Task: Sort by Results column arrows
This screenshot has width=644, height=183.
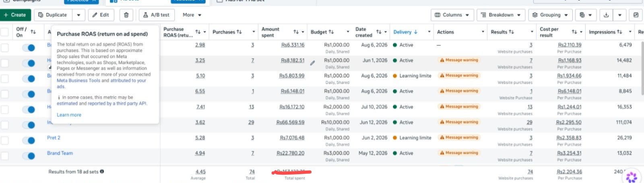Action: (511, 32)
